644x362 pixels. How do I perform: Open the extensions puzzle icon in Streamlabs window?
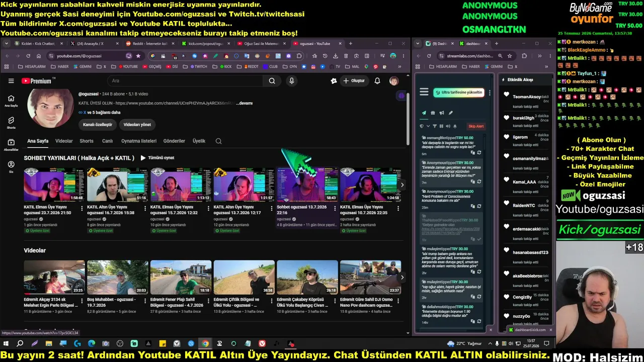click(x=524, y=56)
